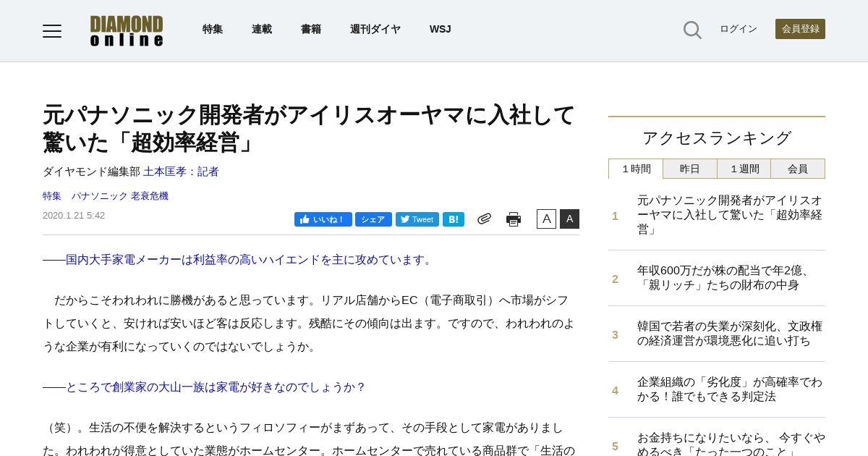868x456 pixels.
Task: Print the article with the printer icon
Action: click(514, 219)
